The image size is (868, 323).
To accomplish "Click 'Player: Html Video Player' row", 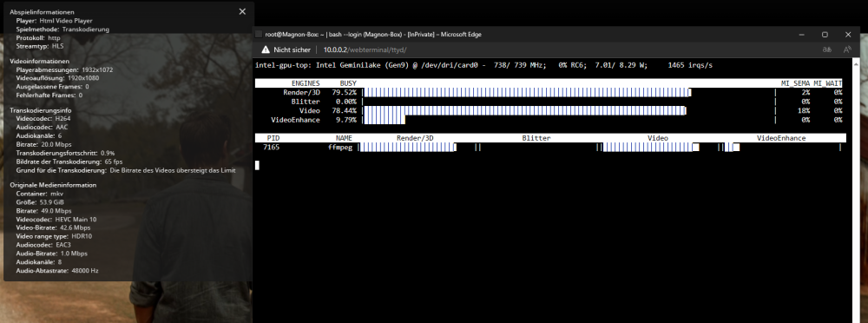I will (x=54, y=21).
